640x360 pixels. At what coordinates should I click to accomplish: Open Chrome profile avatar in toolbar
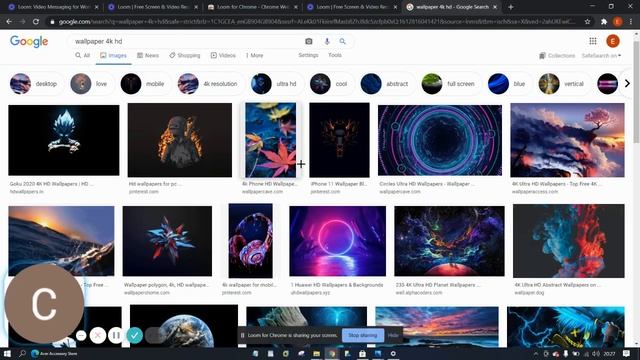point(617,22)
